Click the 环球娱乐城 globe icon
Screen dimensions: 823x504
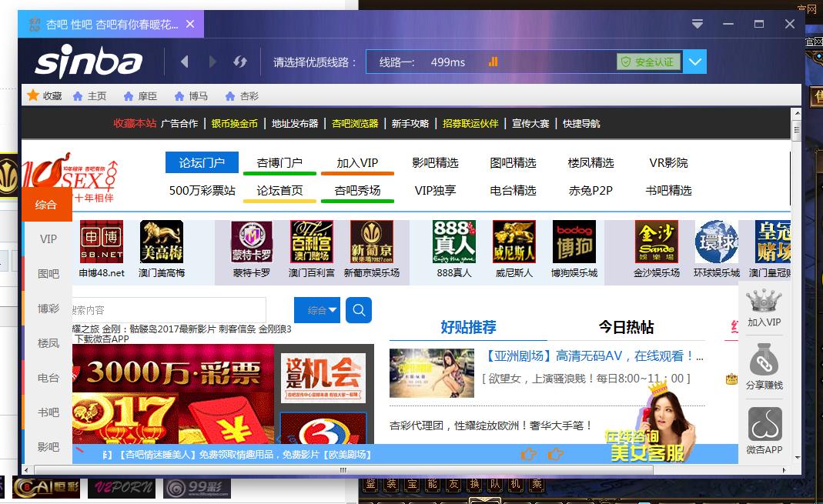pos(717,242)
